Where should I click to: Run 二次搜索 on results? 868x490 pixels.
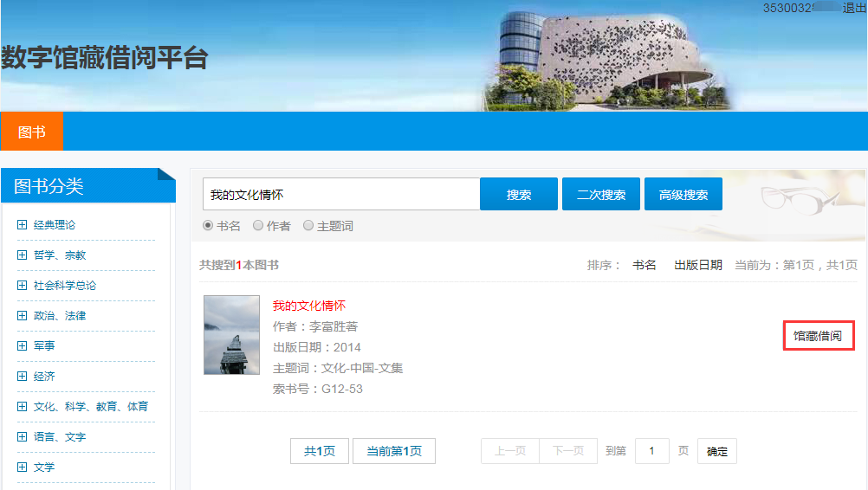(x=601, y=195)
